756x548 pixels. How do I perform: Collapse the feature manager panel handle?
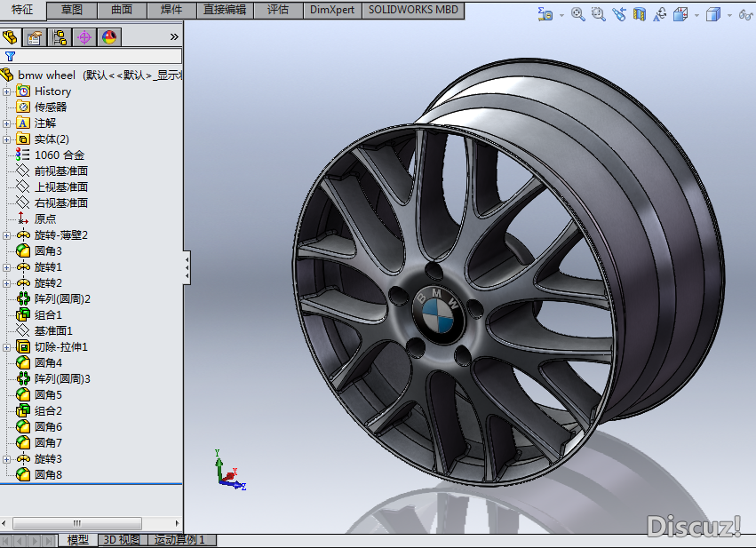coord(187,267)
